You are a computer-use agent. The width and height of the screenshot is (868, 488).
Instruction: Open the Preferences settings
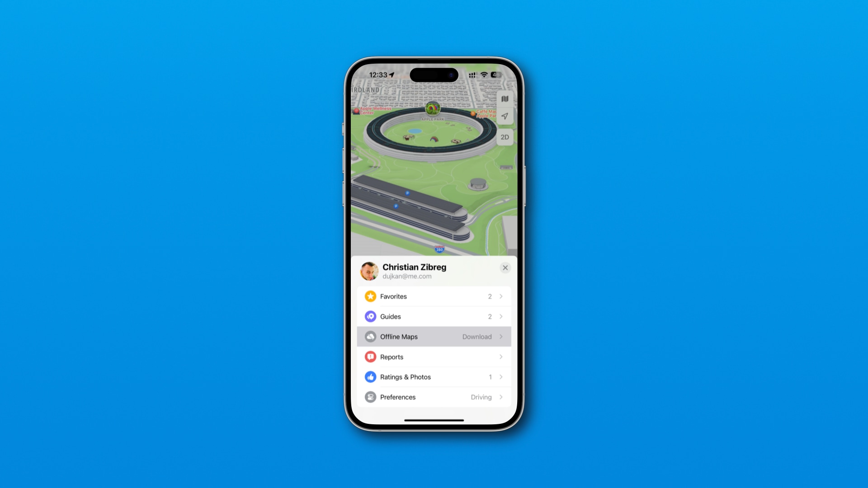tap(434, 397)
